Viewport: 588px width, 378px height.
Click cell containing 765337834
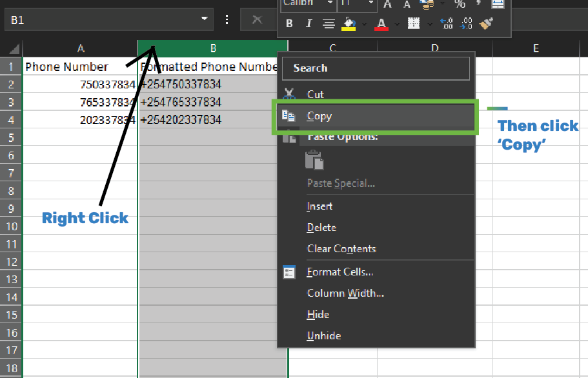pyautogui.click(x=80, y=102)
